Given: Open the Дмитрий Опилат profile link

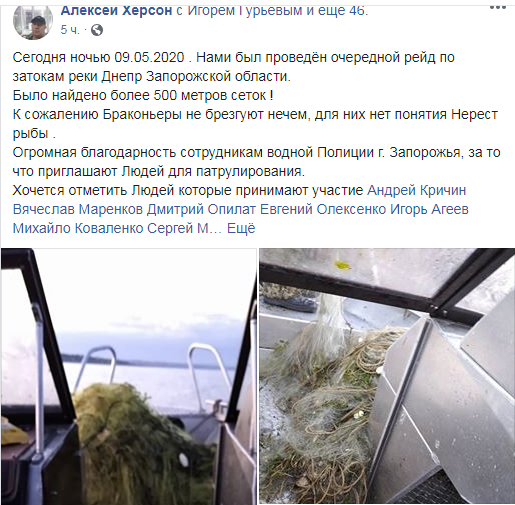Looking at the screenshot, I should pyautogui.click(x=201, y=209).
